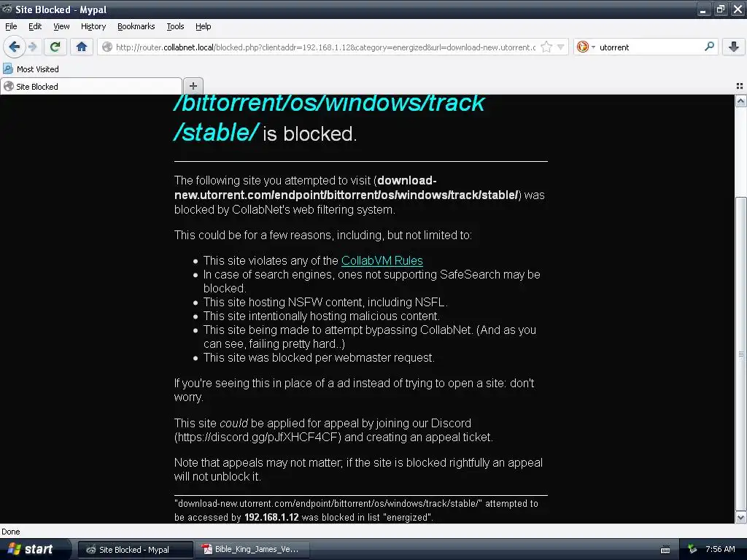The image size is (747, 560).
Task: Bookmark this page with the star icon
Action: [x=546, y=47]
